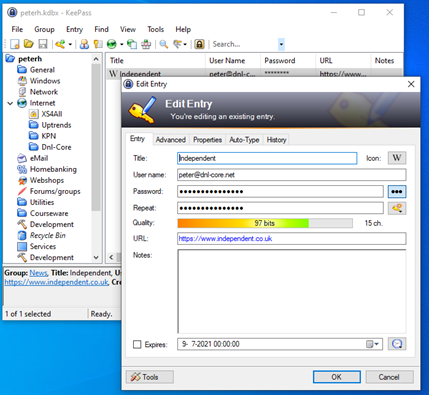Switch to the Auto-Type tab
Image resolution: width=429 pixels, height=395 pixels.
point(244,140)
